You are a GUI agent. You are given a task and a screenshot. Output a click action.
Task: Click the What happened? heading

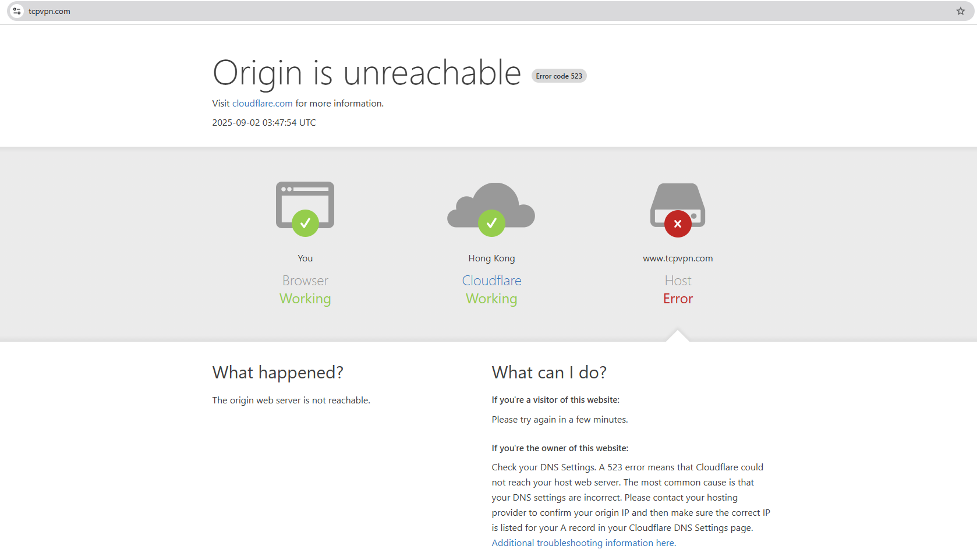click(278, 373)
